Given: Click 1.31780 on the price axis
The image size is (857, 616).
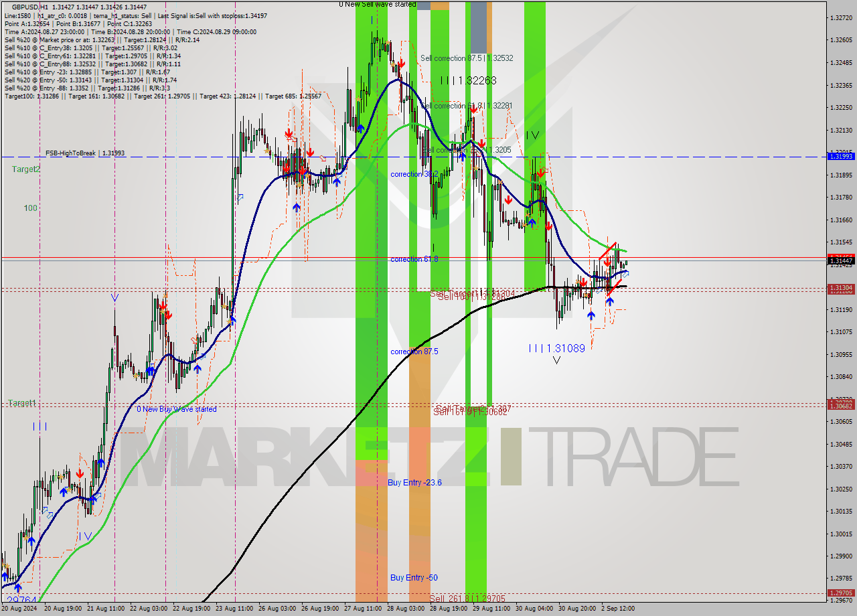Looking at the screenshot, I should pos(841,198).
